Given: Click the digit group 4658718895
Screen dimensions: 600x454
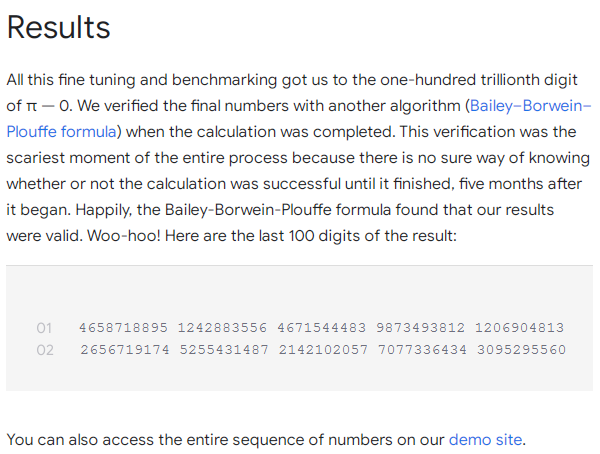Looking at the screenshot, I should [x=123, y=327].
